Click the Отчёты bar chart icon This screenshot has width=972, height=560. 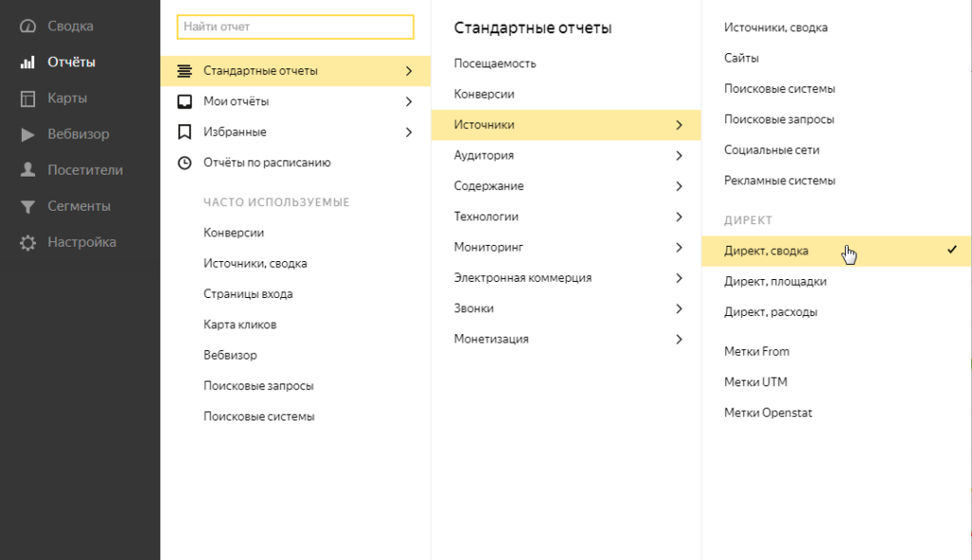(28, 63)
